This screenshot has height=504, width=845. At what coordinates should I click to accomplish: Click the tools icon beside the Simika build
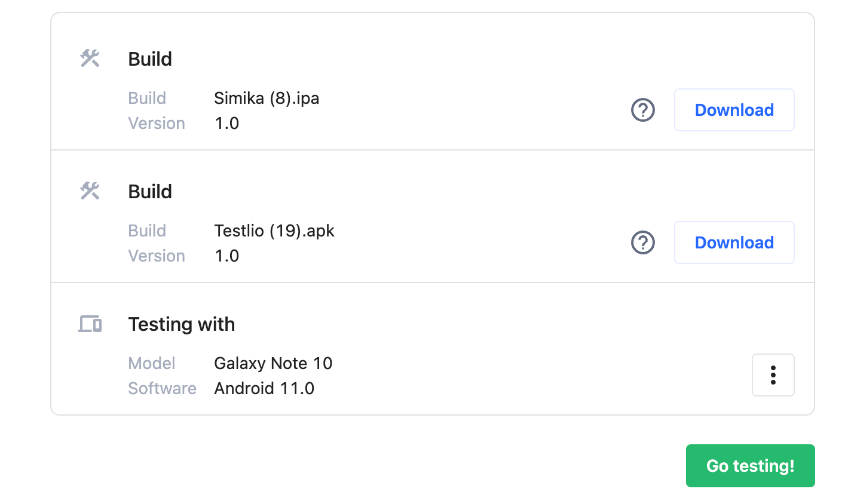click(x=90, y=59)
